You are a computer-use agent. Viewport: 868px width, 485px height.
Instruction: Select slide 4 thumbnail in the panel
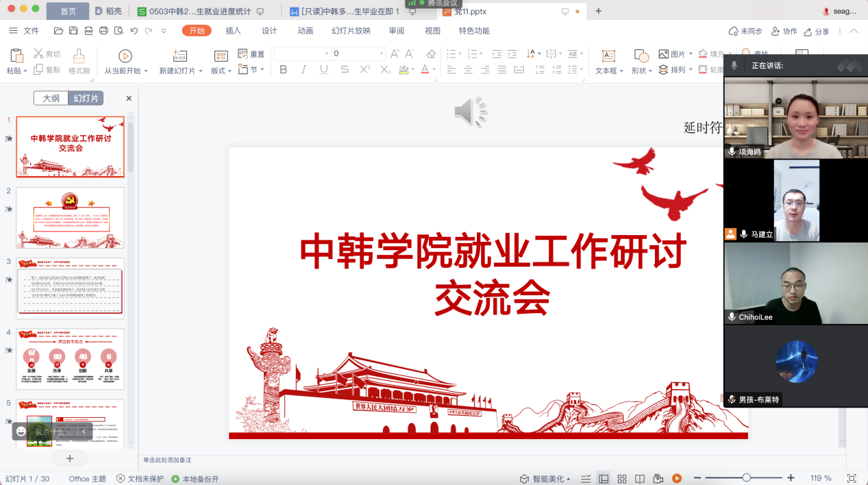(x=70, y=358)
